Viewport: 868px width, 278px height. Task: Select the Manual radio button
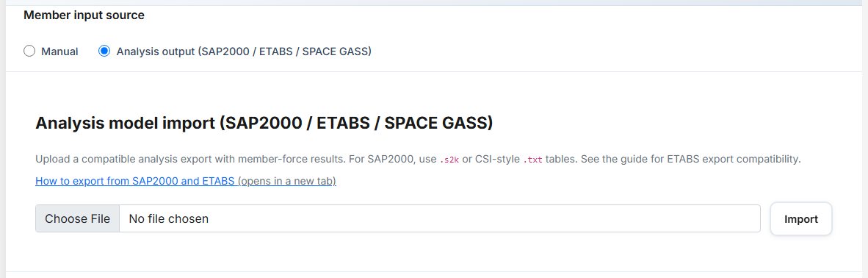tap(29, 51)
